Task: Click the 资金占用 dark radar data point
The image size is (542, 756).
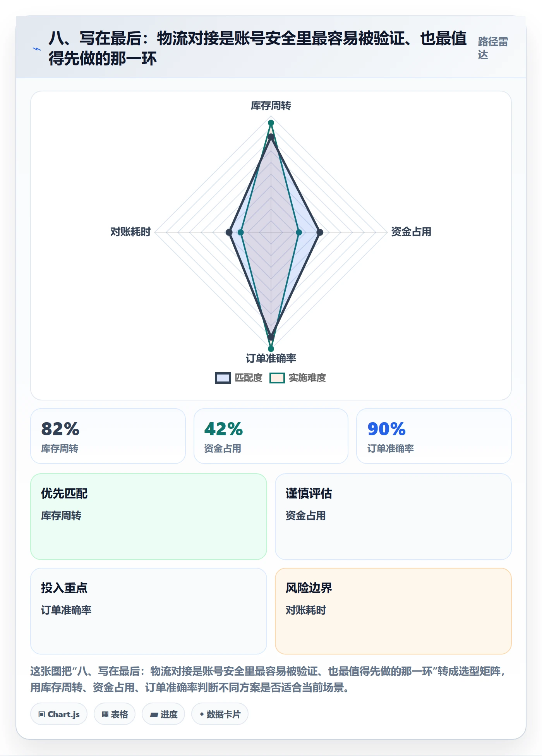Action: (x=320, y=232)
